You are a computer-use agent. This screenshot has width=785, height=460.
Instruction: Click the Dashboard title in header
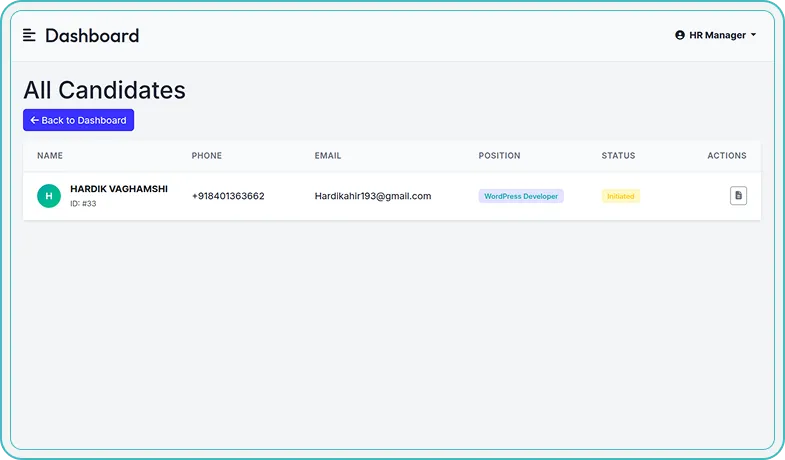[x=92, y=36]
